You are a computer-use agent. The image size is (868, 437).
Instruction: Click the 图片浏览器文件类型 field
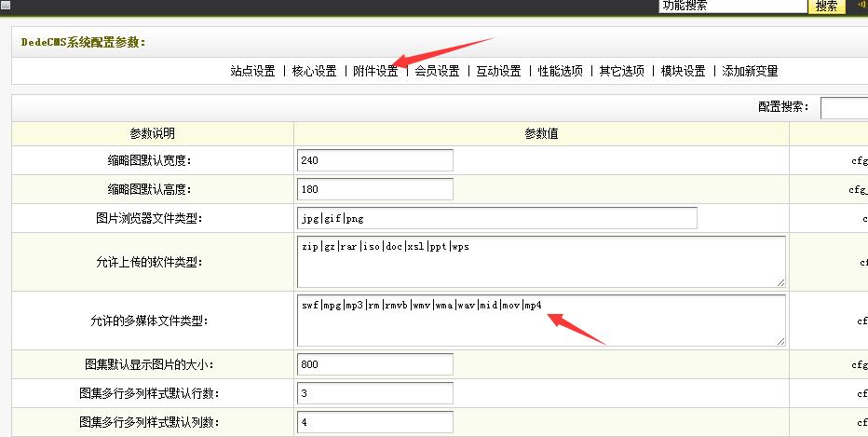(497, 218)
